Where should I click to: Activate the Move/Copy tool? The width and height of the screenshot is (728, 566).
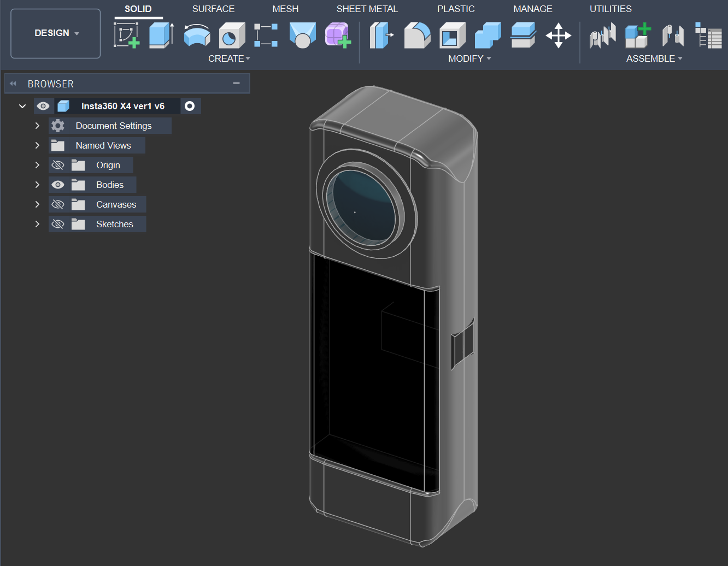pyautogui.click(x=558, y=36)
